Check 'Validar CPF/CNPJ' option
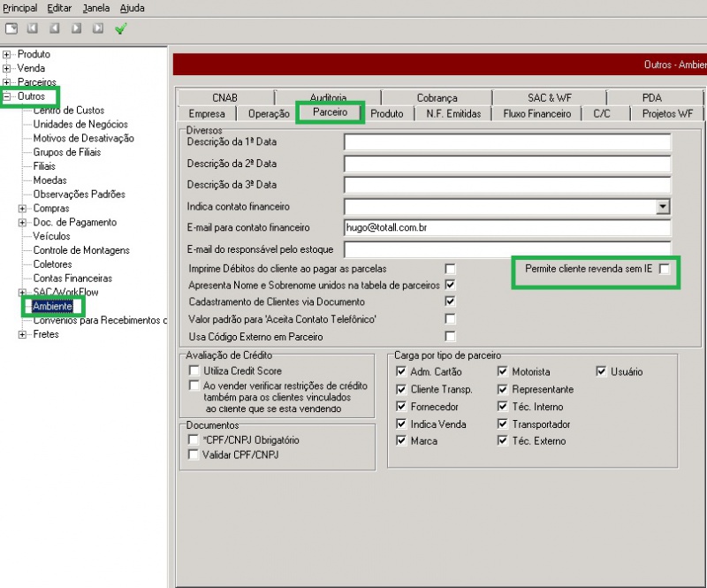This screenshot has height=588, width=707. coord(194,454)
